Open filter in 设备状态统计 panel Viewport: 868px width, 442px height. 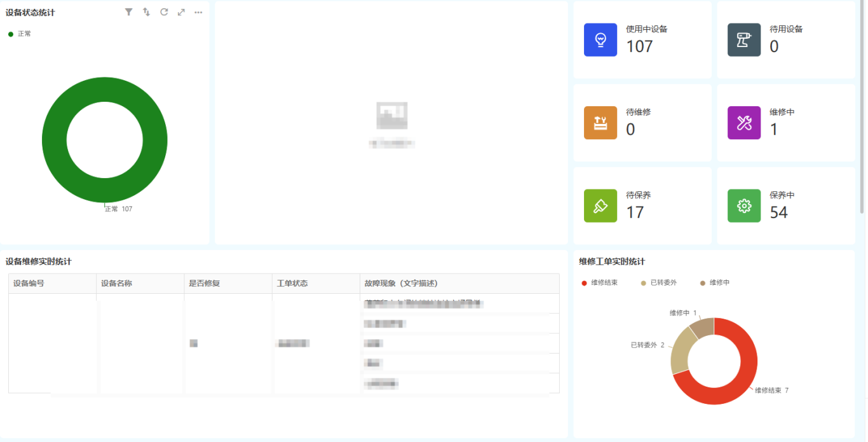coord(129,12)
